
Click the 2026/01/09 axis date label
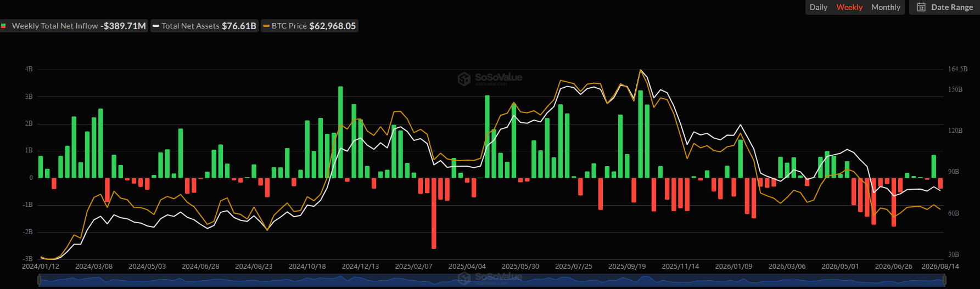tap(733, 267)
